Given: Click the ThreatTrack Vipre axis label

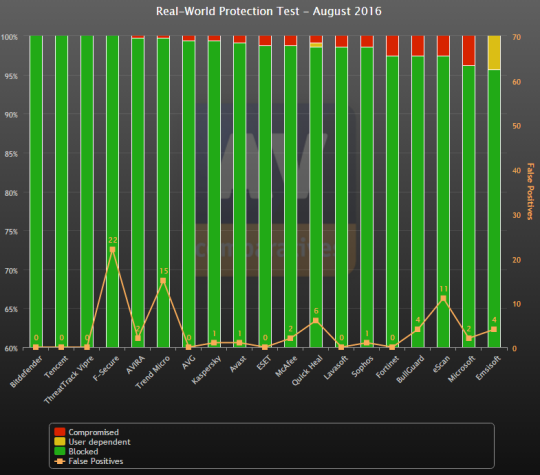Looking at the screenshot, I should [x=69, y=380].
